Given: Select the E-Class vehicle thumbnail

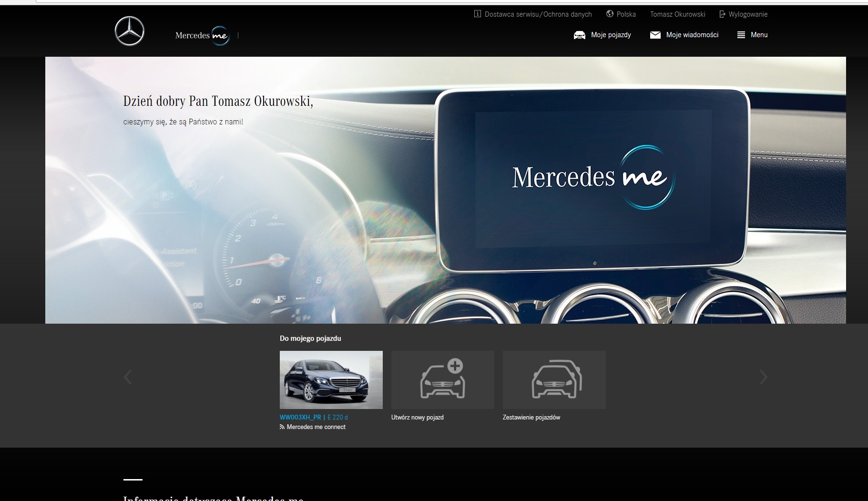Looking at the screenshot, I should pyautogui.click(x=331, y=380).
